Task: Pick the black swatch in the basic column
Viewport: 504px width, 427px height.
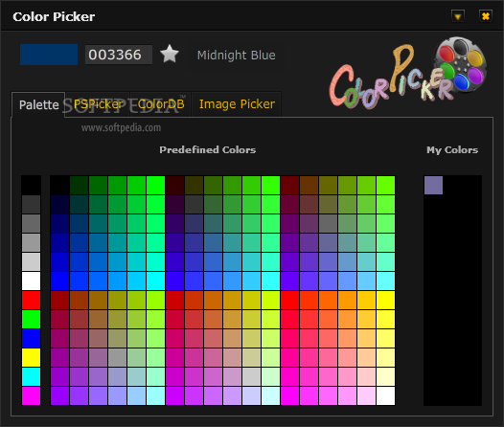Action: (x=32, y=185)
